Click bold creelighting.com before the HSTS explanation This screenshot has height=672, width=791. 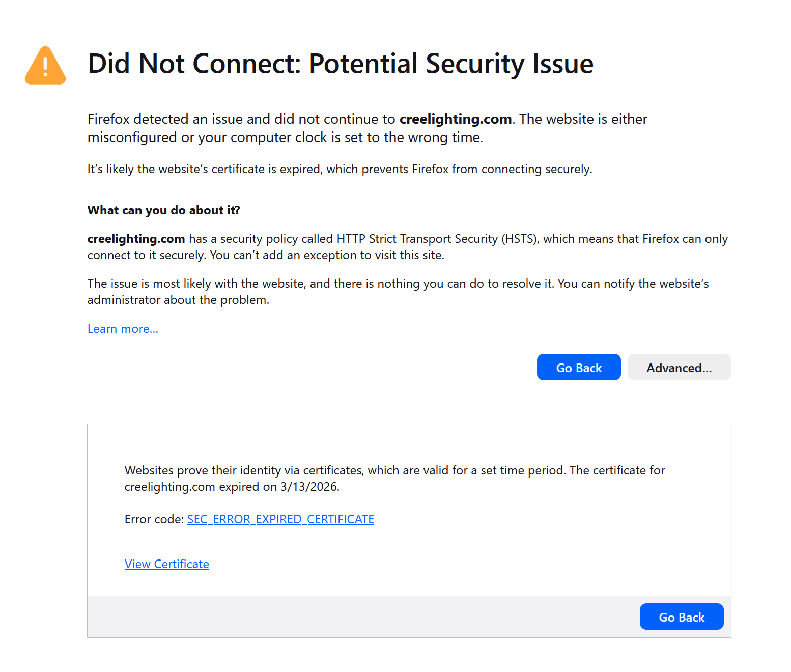[136, 239]
